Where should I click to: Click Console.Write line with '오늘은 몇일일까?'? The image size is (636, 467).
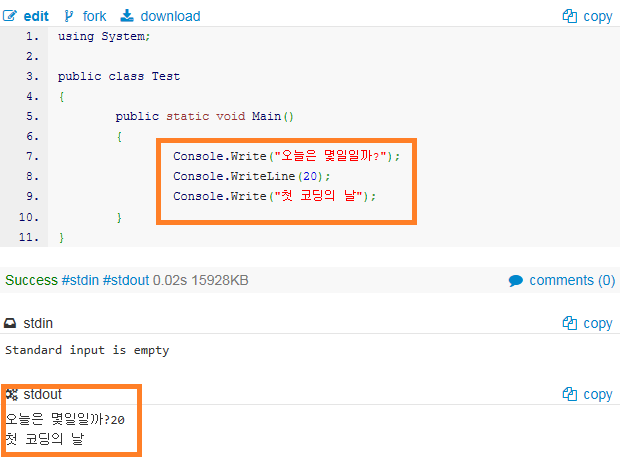point(286,156)
